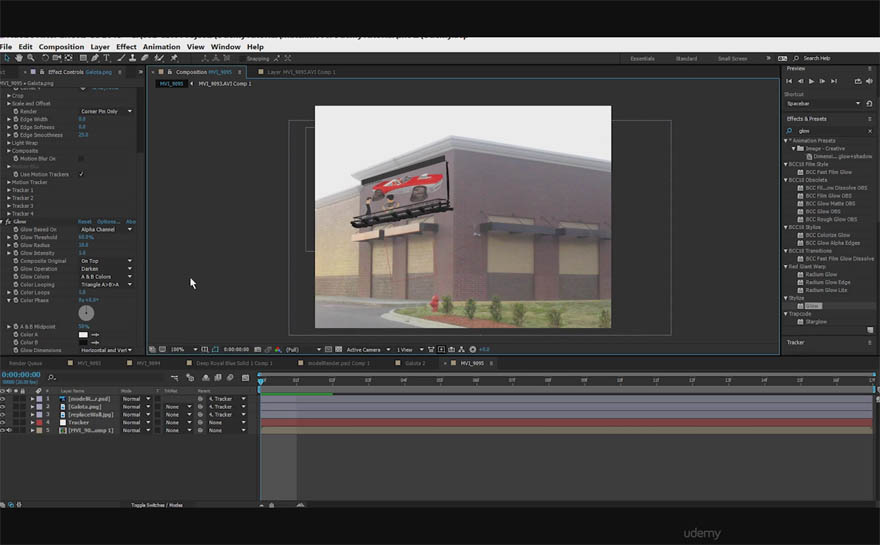Click the Effects & Presets search field
The image size is (880, 545).
click(831, 131)
